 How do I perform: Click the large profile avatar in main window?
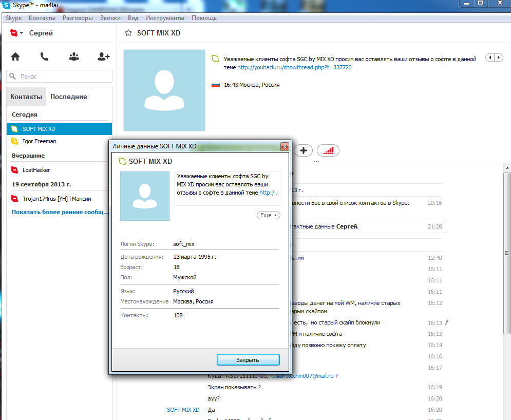(164, 90)
